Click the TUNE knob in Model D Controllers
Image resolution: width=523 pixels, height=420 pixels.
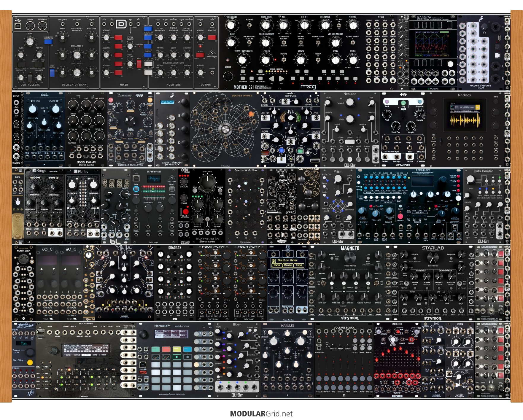(30, 42)
